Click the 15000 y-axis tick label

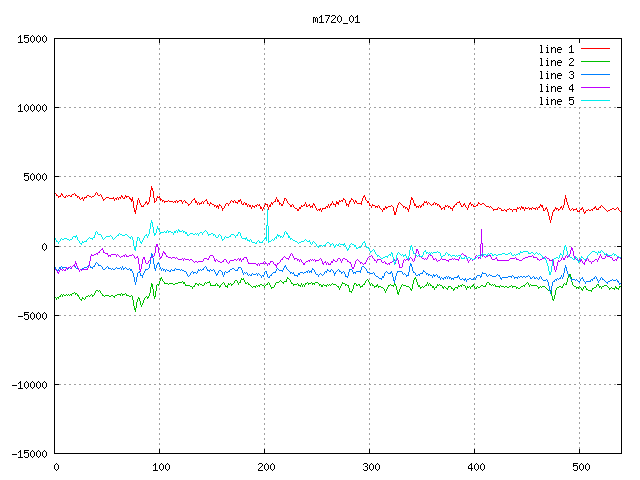(32, 39)
